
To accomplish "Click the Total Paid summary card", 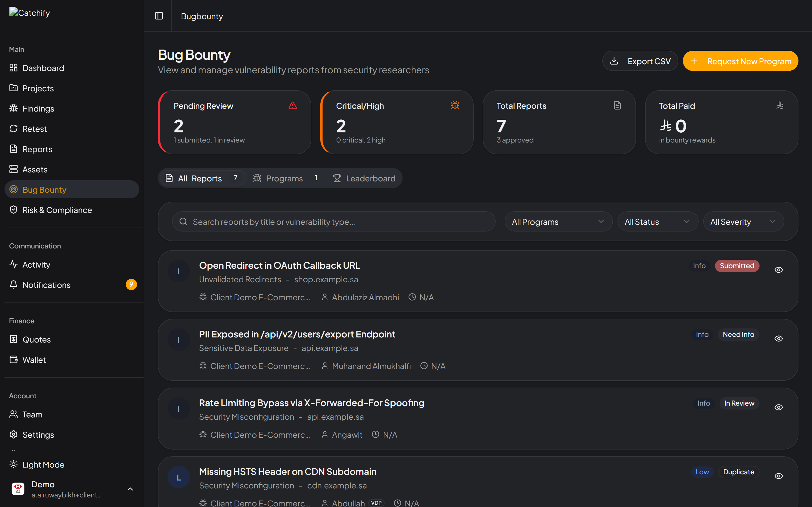I will tap(721, 122).
